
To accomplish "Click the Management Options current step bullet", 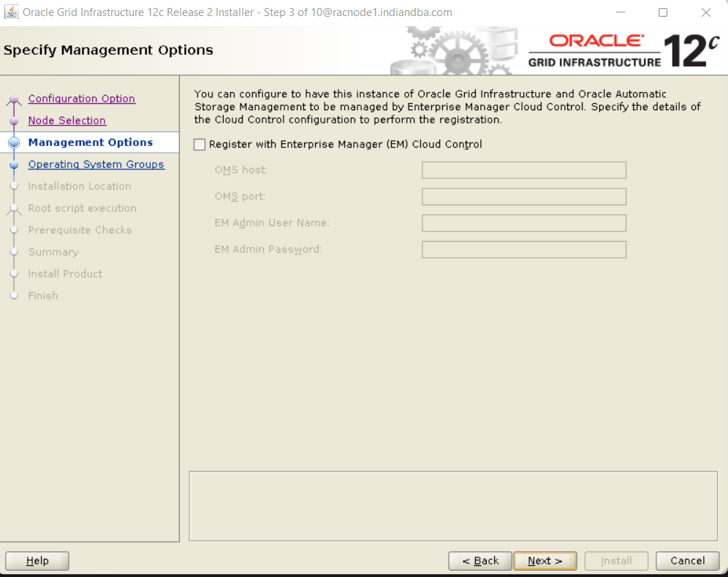I will click(x=14, y=142).
